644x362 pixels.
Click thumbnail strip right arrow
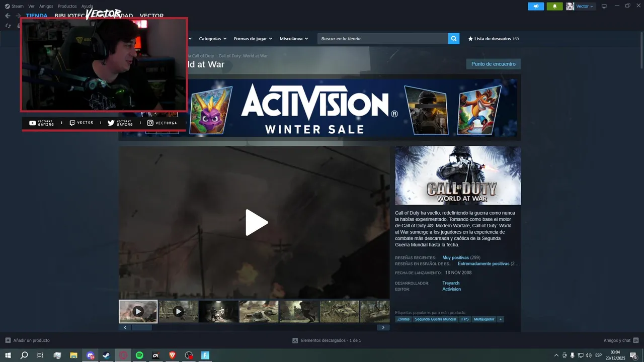(x=383, y=327)
